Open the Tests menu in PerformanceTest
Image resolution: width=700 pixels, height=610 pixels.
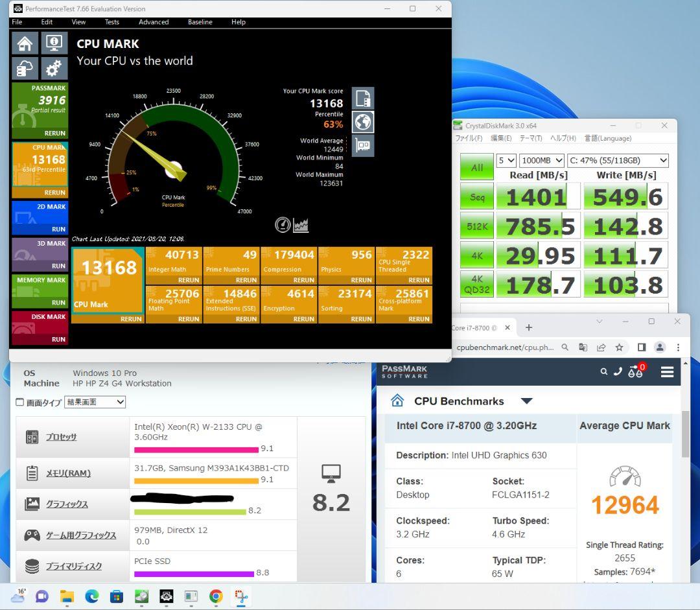click(x=111, y=21)
